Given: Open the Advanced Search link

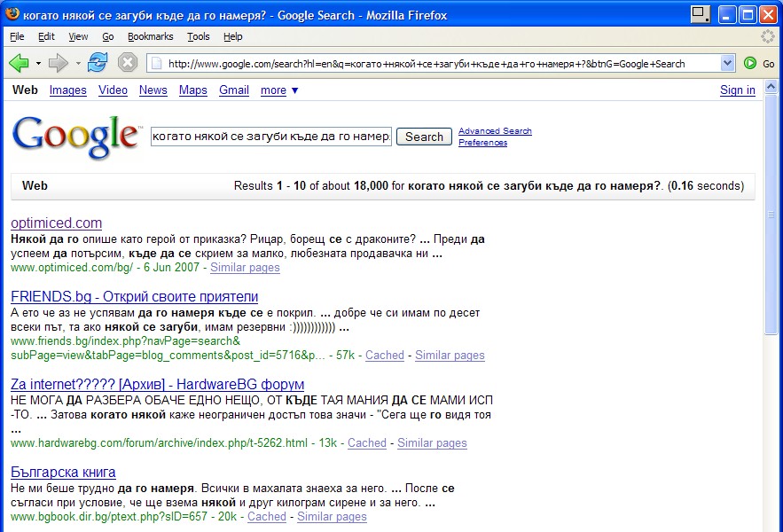Looking at the screenshot, I should pos(495,131).
